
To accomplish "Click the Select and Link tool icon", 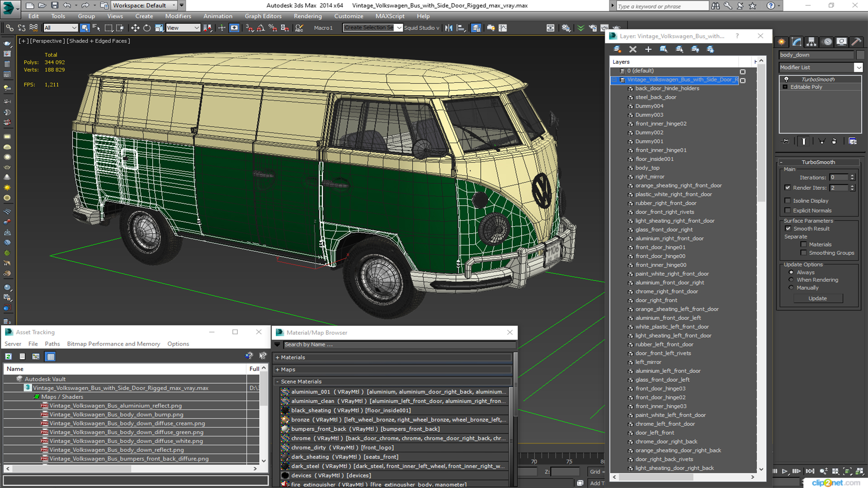I will coord(9,28).
